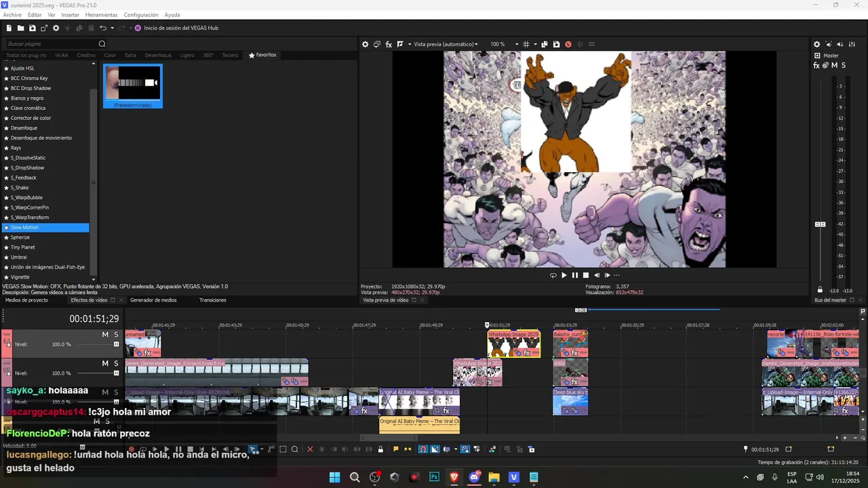Mute the first video track
868x488 pixels.
[105, 335]
